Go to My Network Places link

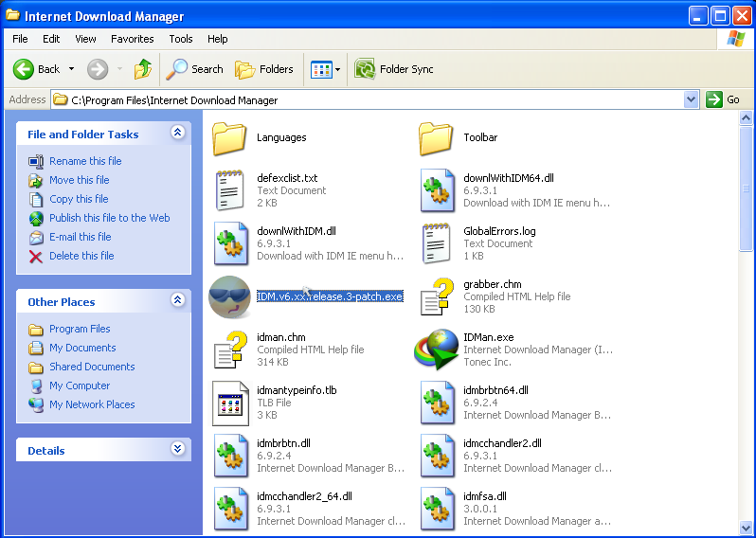point(92,404)
